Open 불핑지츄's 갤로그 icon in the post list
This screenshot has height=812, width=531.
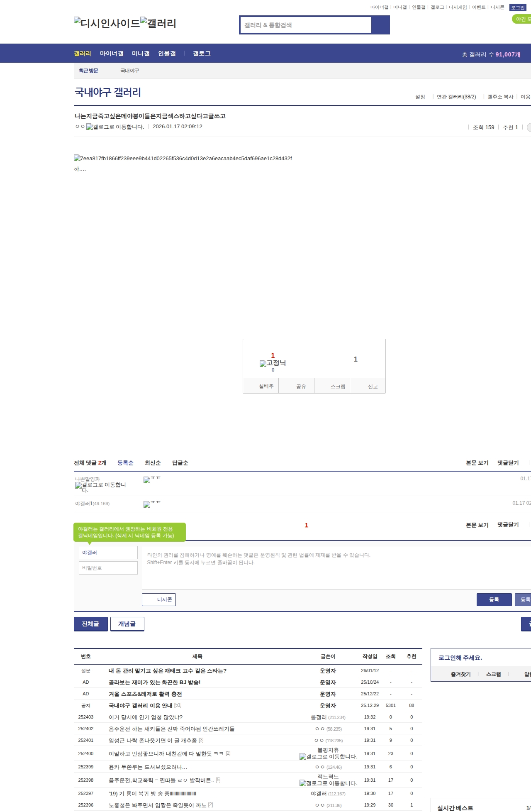(x=328, y=757)
